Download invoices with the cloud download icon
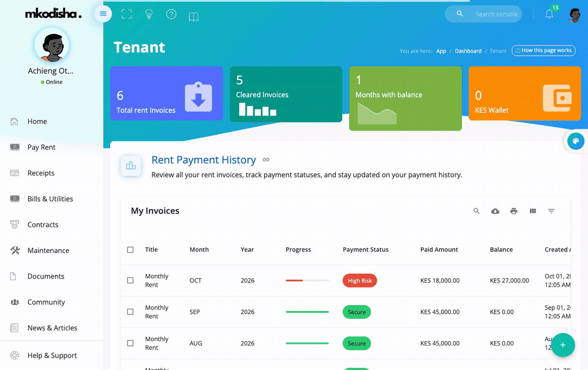Viewport: 588px width, 370px height. pos(495,211)
